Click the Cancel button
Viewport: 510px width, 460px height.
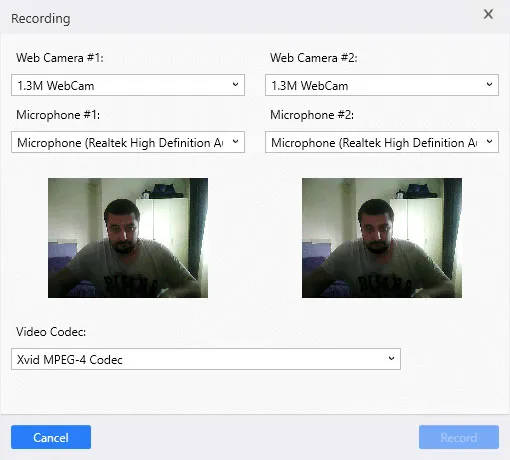(51, 437)
